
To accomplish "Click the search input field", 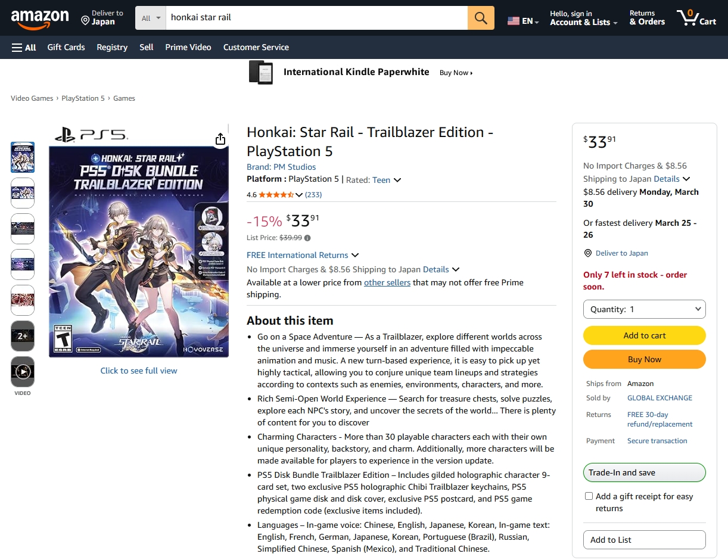I will pos(316,18).
